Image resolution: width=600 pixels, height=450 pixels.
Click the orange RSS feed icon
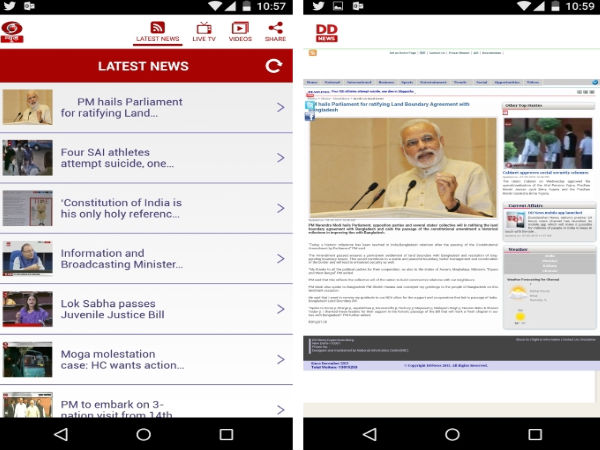point(312,52)
